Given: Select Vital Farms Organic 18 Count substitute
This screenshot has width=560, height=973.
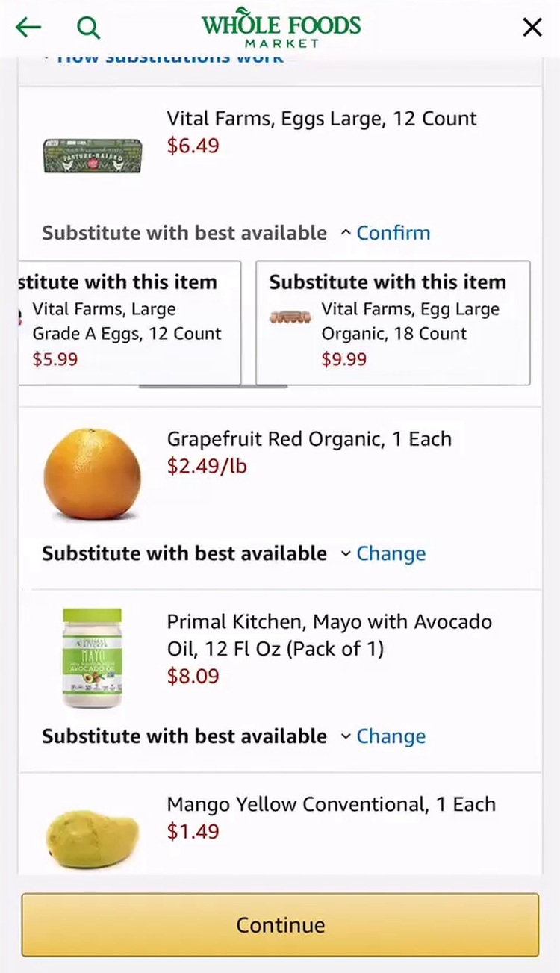Looking at the screenshot, I should click(393, 323).
